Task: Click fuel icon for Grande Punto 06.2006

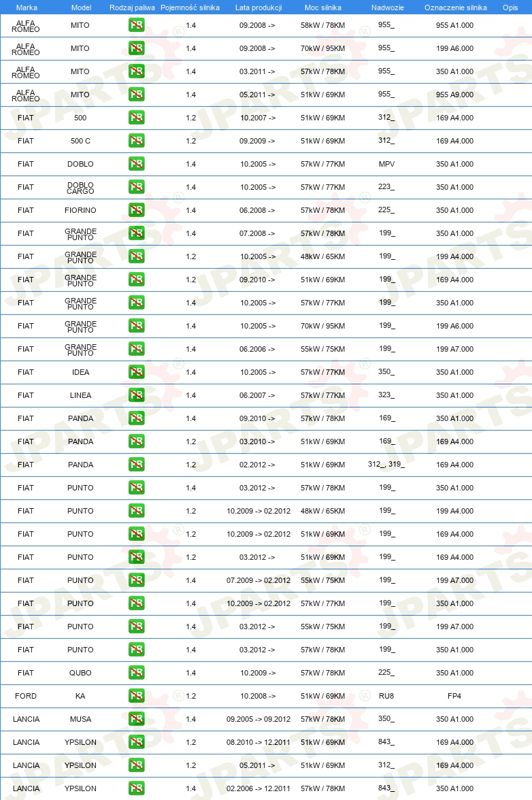Action: click(136, 349)
